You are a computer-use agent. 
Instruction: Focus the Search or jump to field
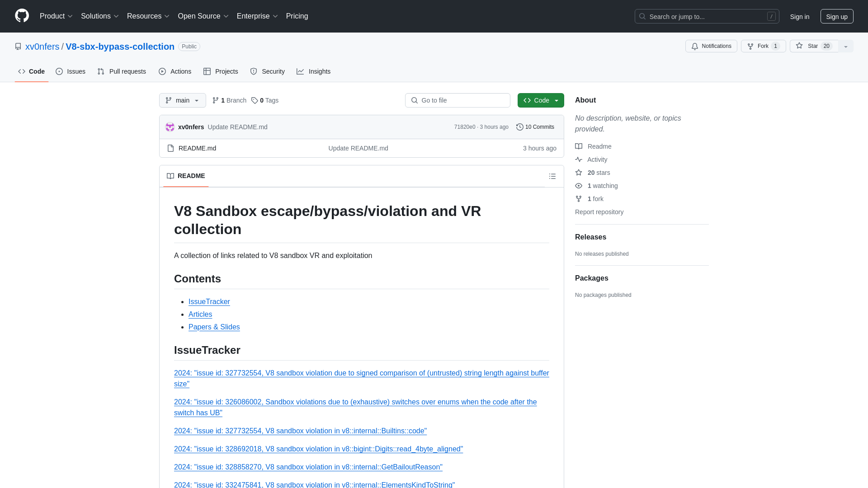tap(707, 16)
